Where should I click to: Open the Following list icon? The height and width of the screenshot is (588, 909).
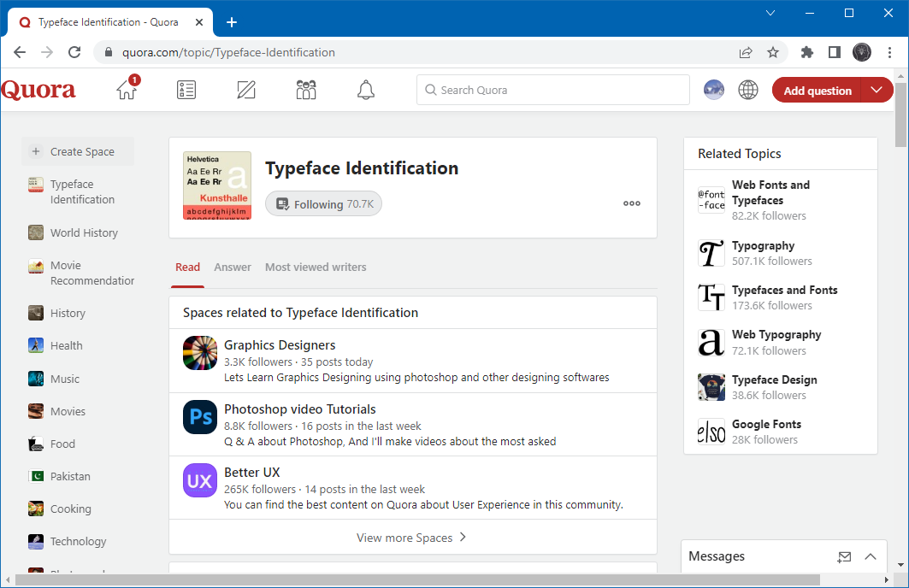click(x=186, y=90)
